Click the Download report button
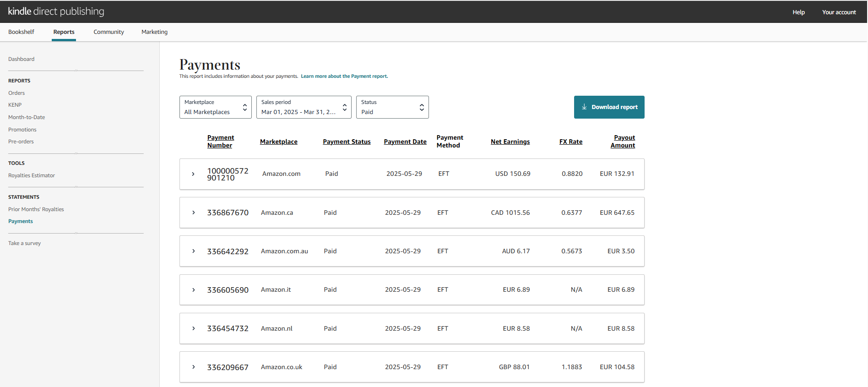The image size is (868, 387). pos(609,107)
